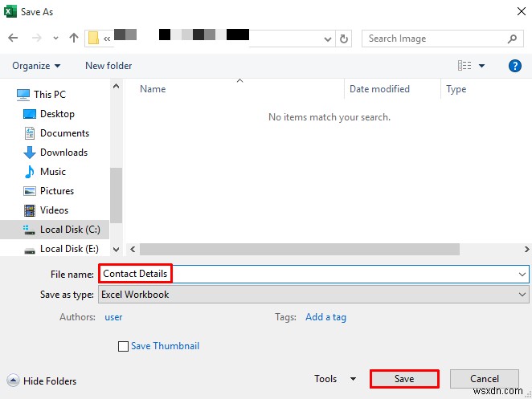Select the Videos folder
Image resolution: width=532 pixels, height=399 pixels.
[54, 210]
